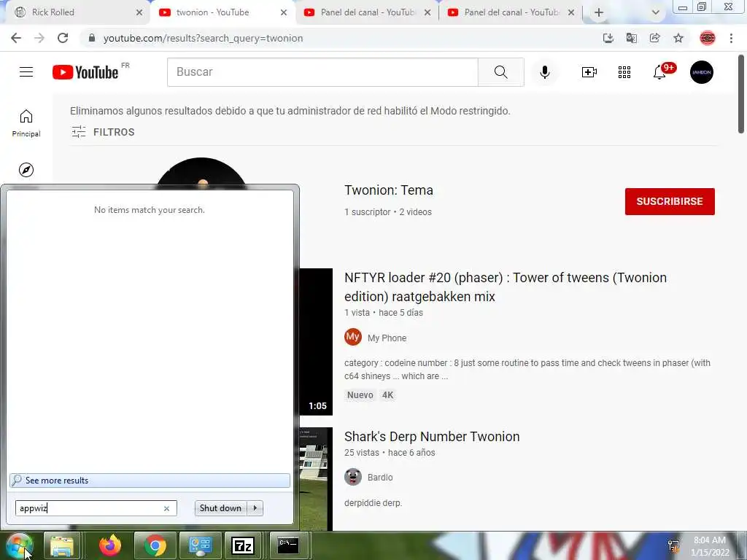Click the Twonion channel round thumbnail
Viewport: 747px width, 560px height.
(x=201, y=172)
